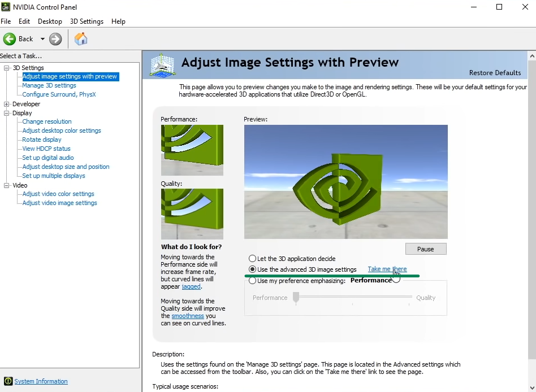Open the Back history dropdown arrow
Image resolution: width=536 pixels, height=392 pixels.
[42, 39]
